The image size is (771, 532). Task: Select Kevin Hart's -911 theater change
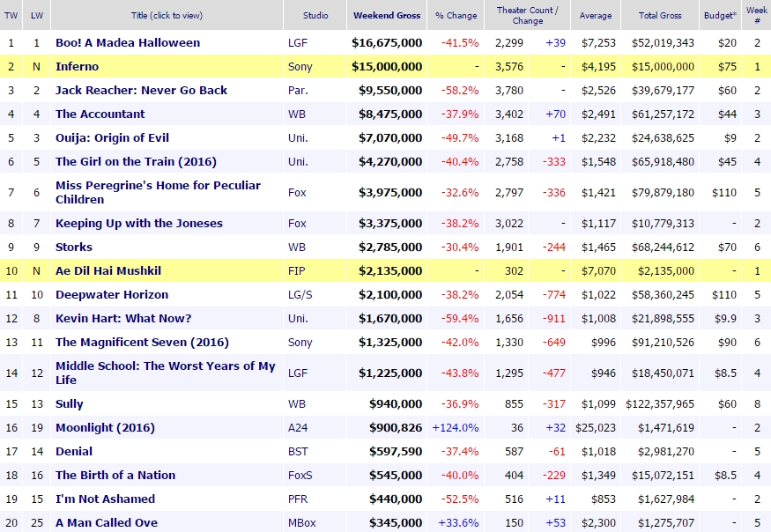(554, 319)
